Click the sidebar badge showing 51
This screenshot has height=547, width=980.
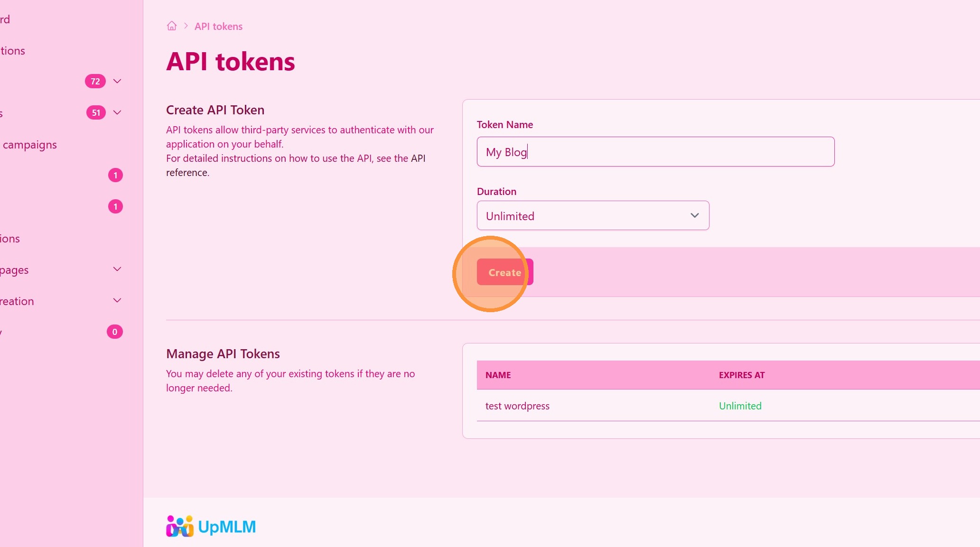tap(96, 112)
